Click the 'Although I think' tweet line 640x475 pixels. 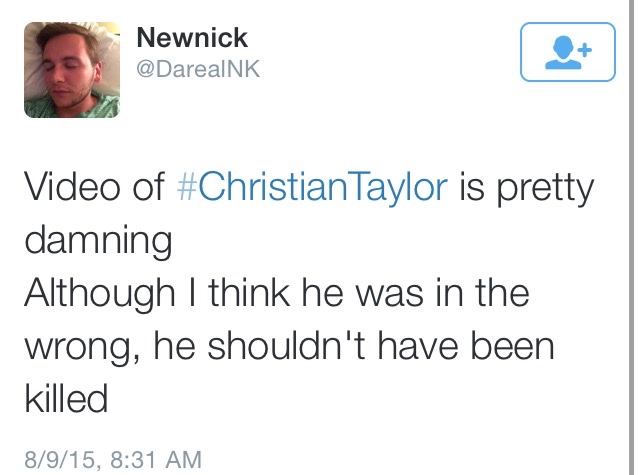coord(152,295)
